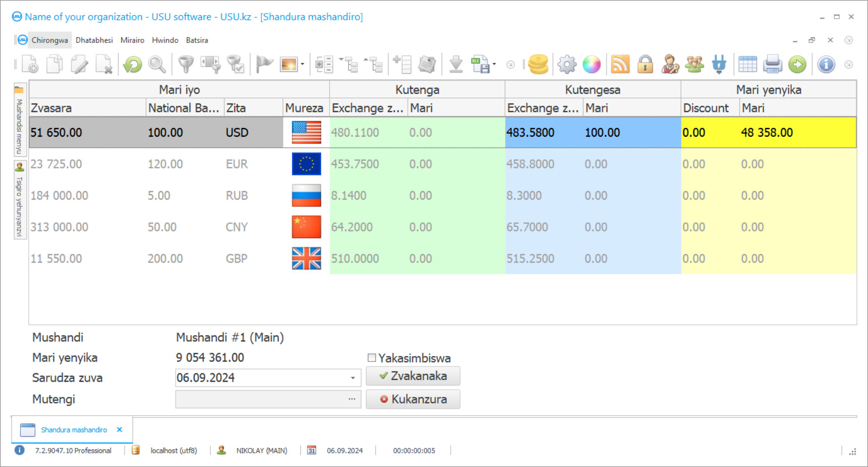Image resolution: width=868 pixels, height=467 pixels.
Task: Open the settings gear icon
Action: tap(566, 64)
